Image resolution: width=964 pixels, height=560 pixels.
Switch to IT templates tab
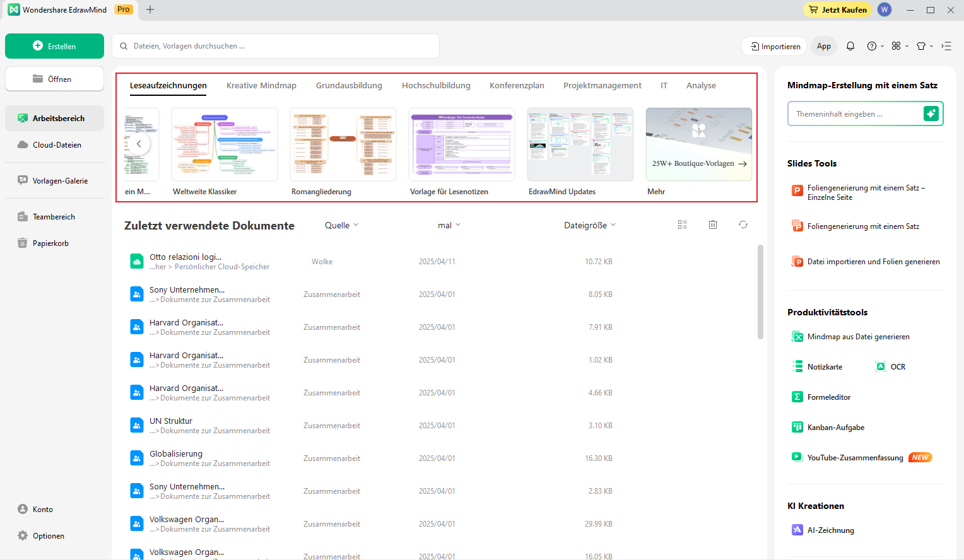pyautogui.click(x=664, y=86)
